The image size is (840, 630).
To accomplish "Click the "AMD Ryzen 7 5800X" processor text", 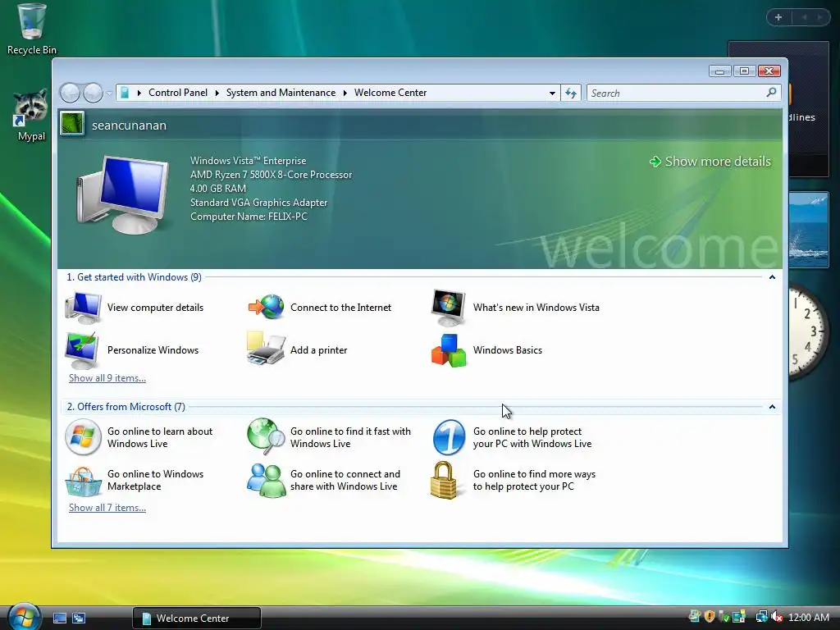I will tap(271, 175).
